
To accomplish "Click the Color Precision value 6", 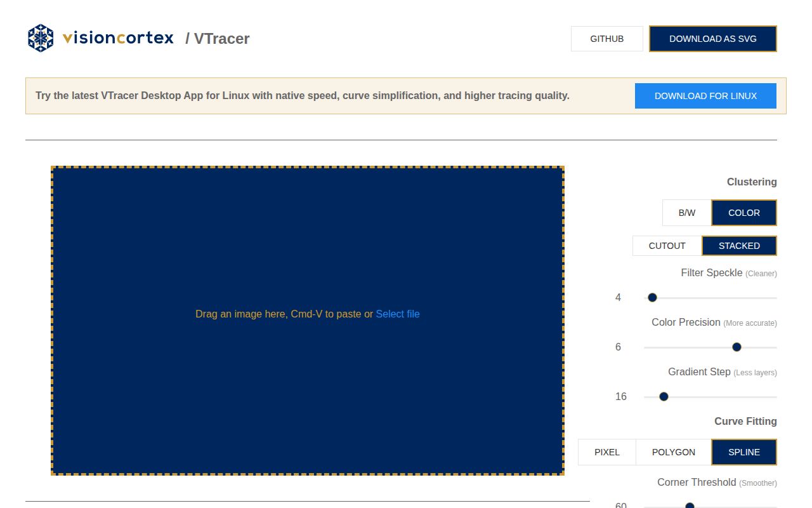I will [618, 347].
